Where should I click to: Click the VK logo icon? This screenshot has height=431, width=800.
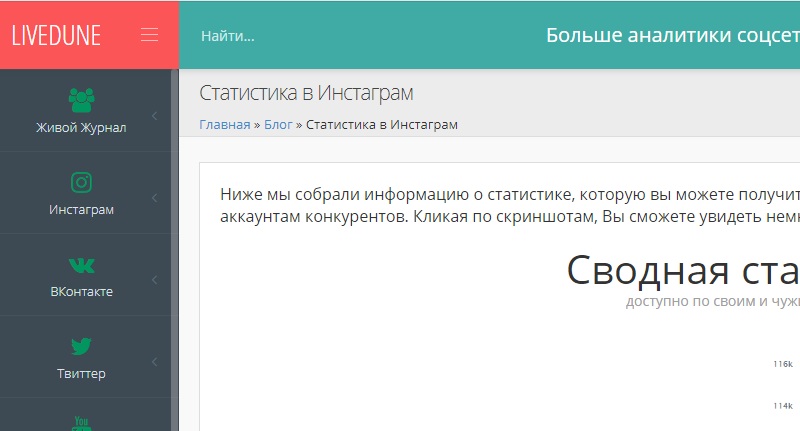pos(82,265)
